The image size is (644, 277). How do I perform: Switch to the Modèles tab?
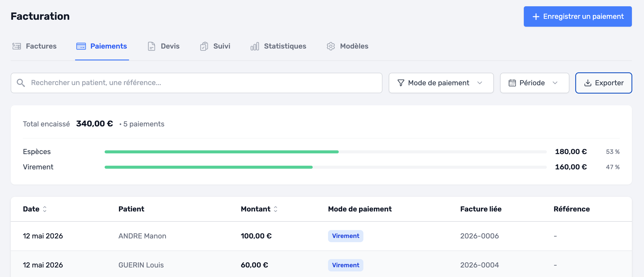point(348,46)
